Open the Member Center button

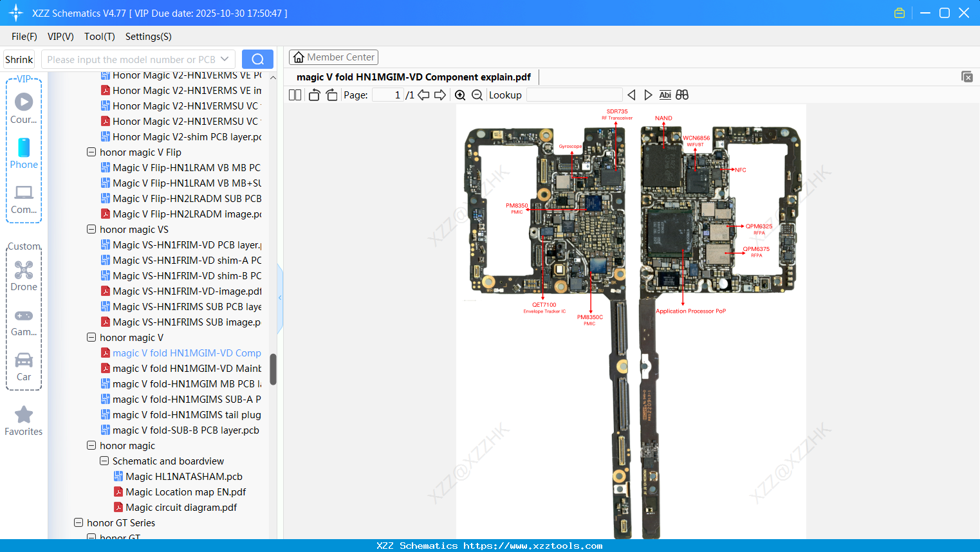coord(333,57)
